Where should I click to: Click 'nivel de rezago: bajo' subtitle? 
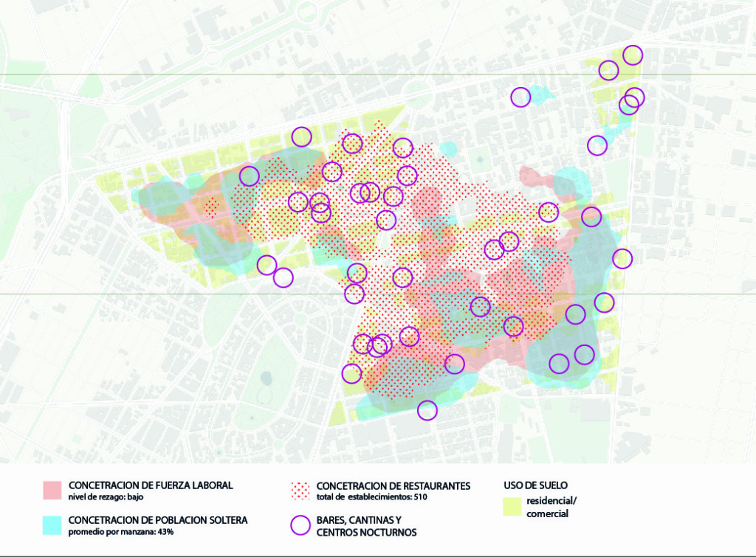tap(106, 497)
